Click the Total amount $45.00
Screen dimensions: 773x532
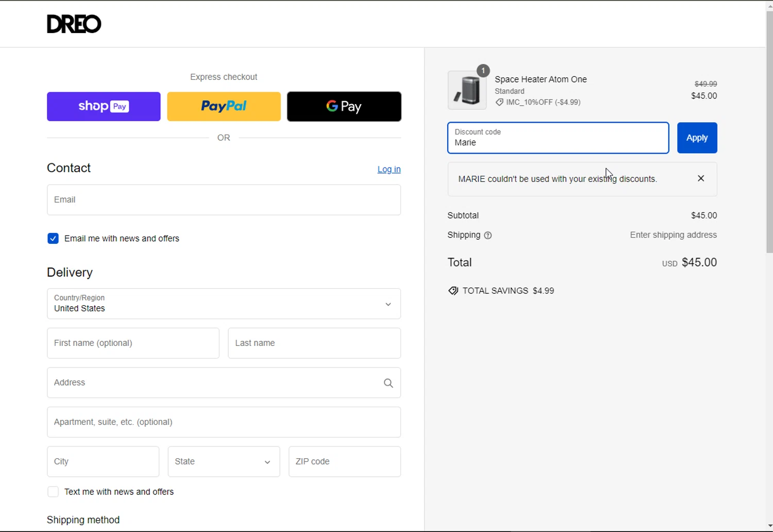pyautogui.click(x=699, y=262)
